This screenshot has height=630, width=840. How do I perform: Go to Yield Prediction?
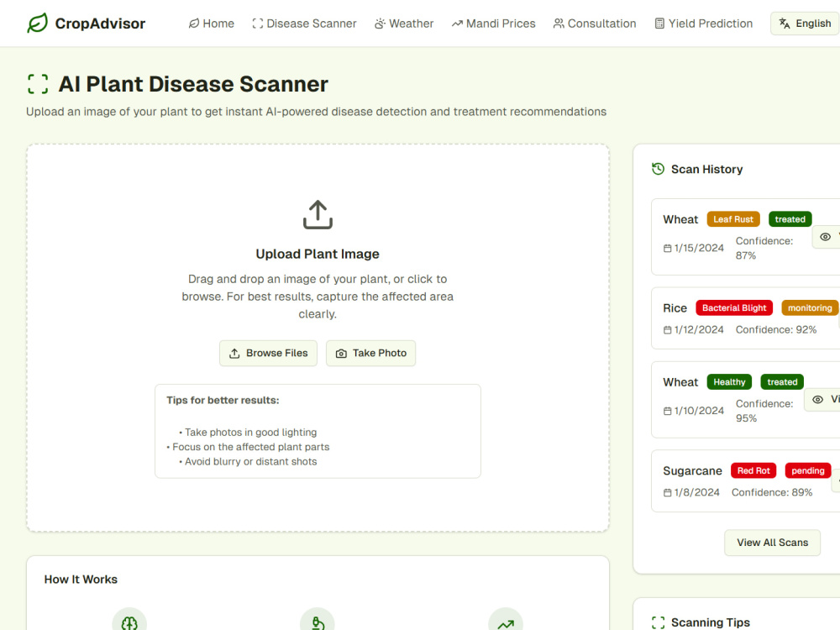tap(703, 24)
